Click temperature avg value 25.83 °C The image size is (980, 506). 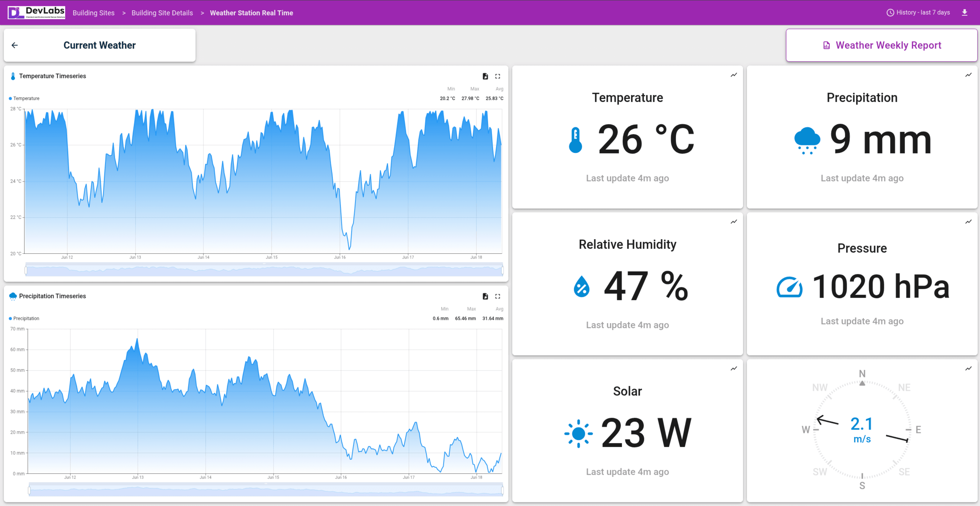494,98
